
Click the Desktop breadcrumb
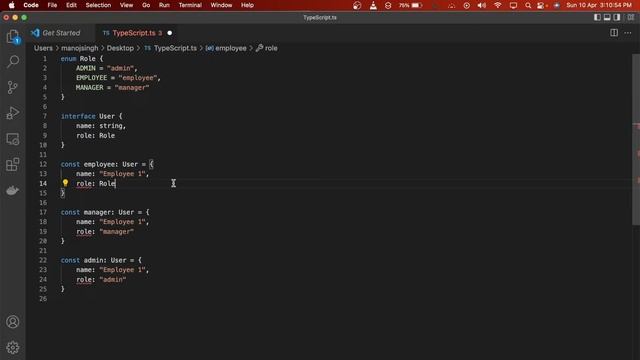pyautogui.click(x=120, y=48)
